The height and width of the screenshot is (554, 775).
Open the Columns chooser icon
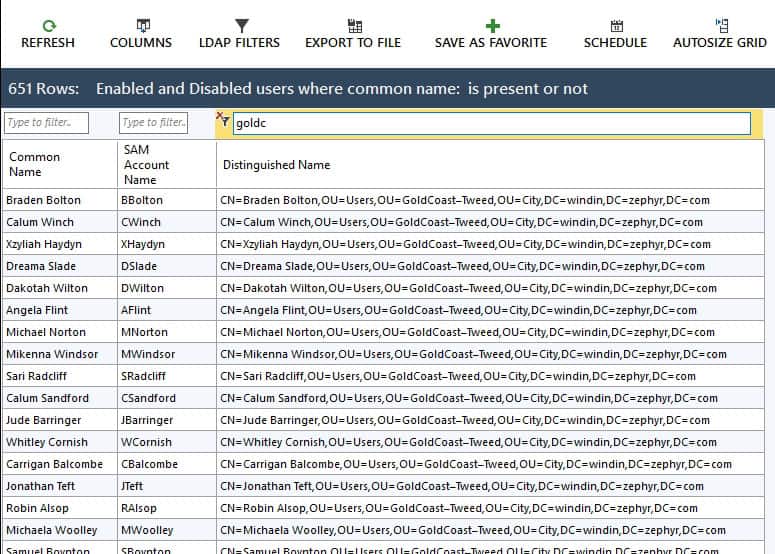[143, 25]
